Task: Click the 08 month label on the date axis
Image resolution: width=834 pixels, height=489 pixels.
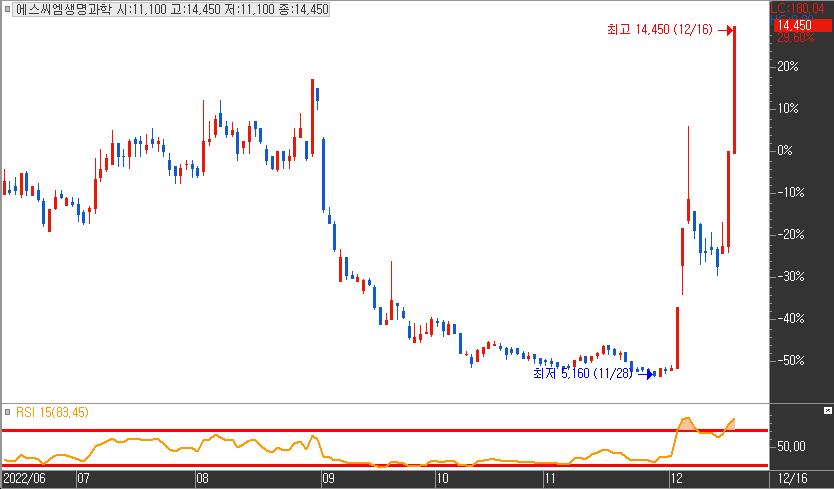Action: 202,478
